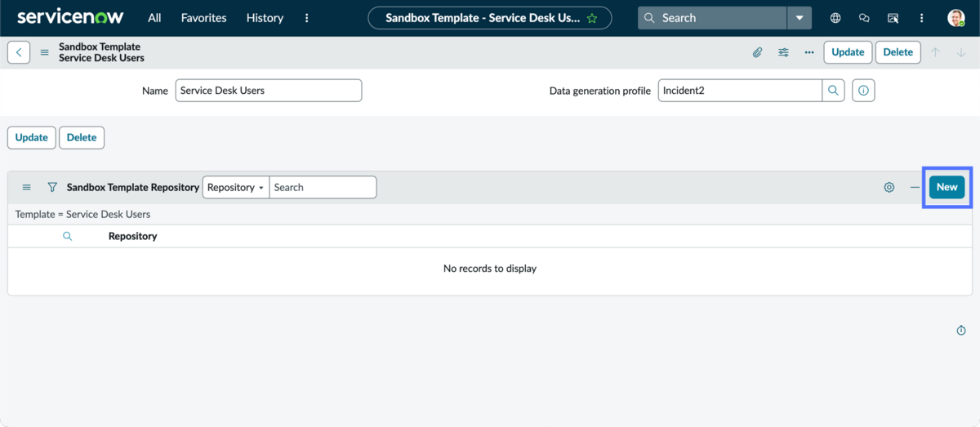Image resolution: width=980 pixels, height=427 pixels.
Task: Look up data generation profile magnifier
Action: click(x=834, y=91)
